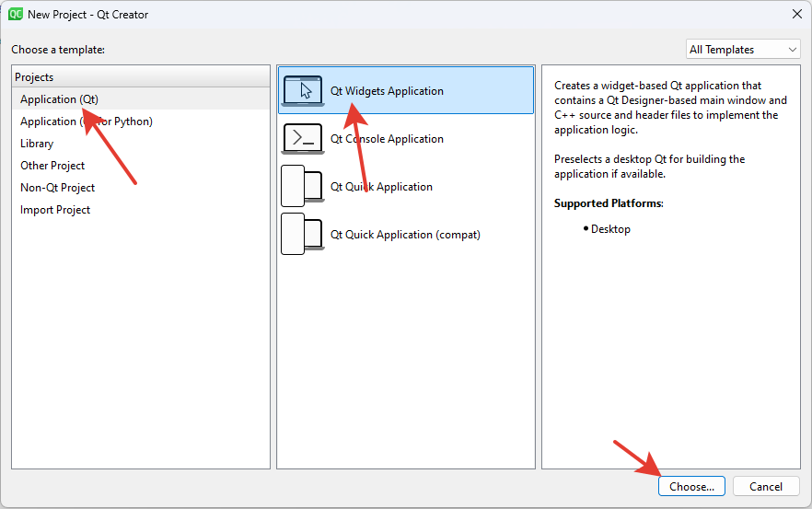The height and width of the screenshot is (509, 812).
Task: Click the Choose... button
Action: point(691,486)
